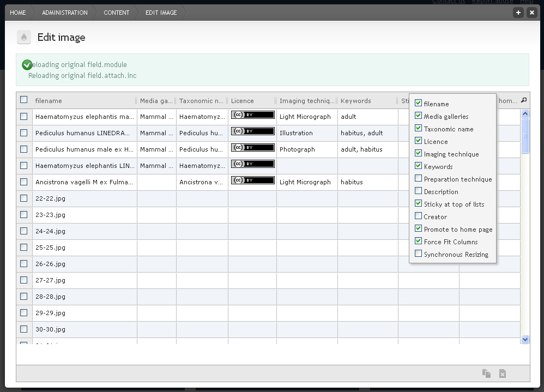The width and height of the screenshot is (544, 392).
Task: Enable Synchronous Resizing
Action: coord(419,254)
